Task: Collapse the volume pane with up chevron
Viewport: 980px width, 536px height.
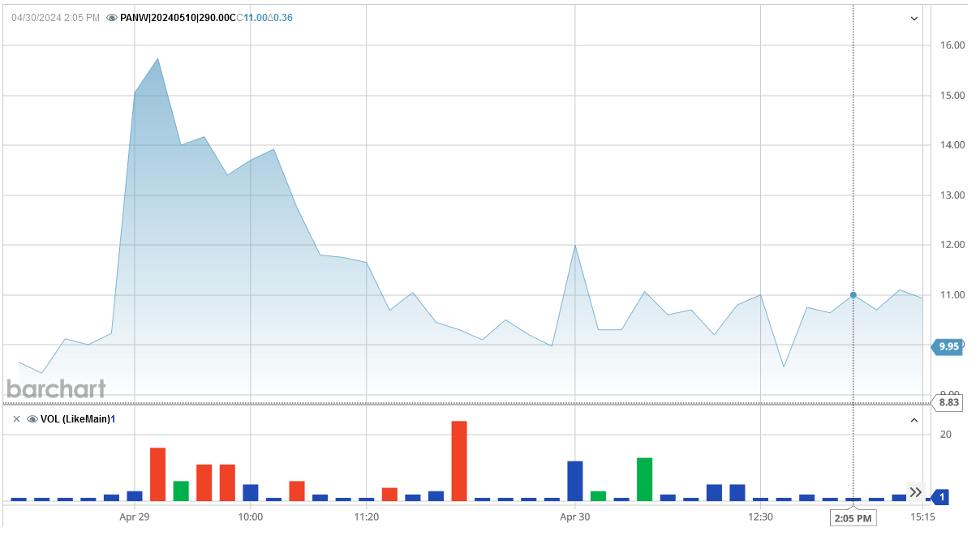Action: (x=914, y=420)
